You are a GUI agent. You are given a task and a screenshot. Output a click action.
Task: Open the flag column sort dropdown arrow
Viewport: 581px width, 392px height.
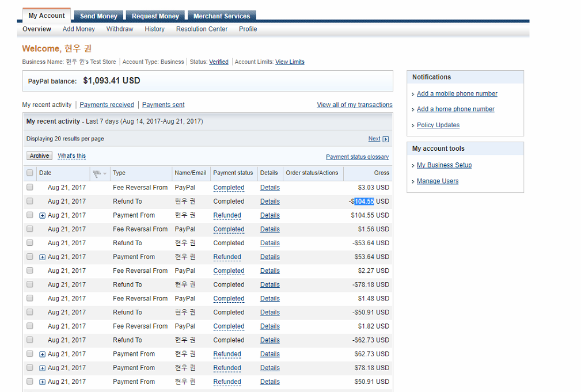105,174
